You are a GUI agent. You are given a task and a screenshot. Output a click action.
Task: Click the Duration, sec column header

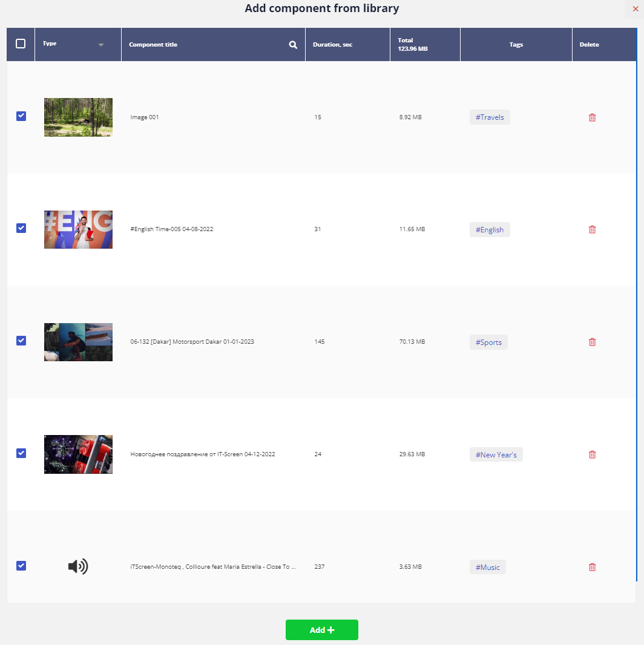point(332,44)
